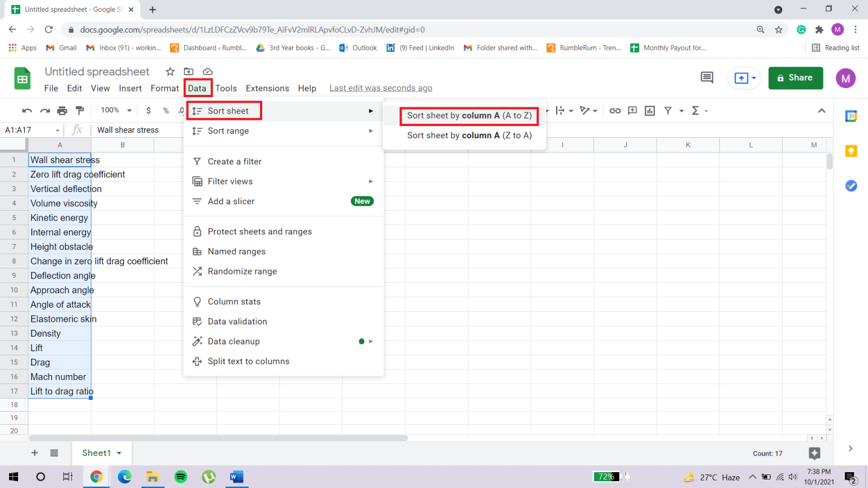Toggle a filter with the funnel icon

click(x=669, y=110)
